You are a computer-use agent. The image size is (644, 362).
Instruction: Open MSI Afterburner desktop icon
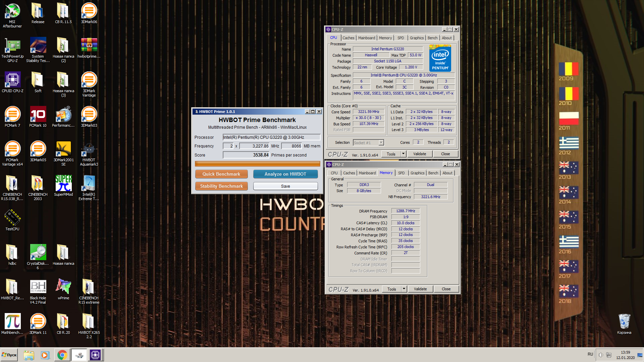(x=12, y=15)
